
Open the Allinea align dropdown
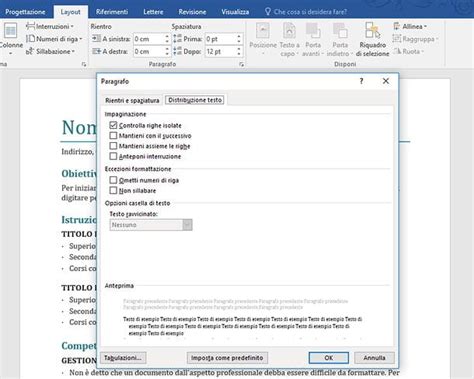click(x=410, y=26)
